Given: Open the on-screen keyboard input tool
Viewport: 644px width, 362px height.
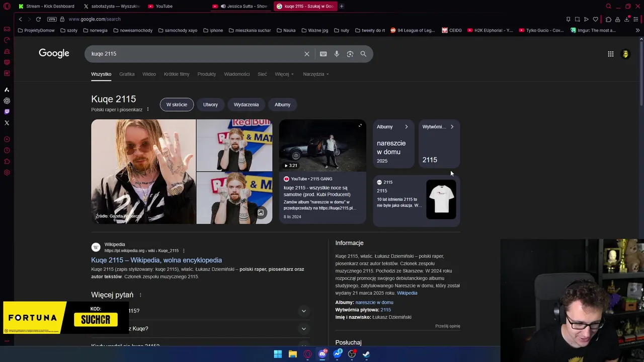Looking at the screenshot, I should pyautogui.click(x=323, y=54).
